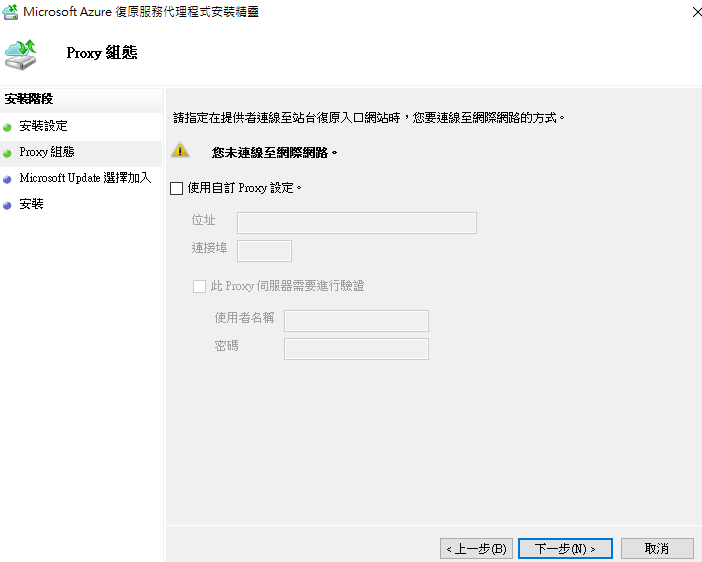Image resolution: width=702 pixels, height=562 pixels.
Task: Click the 上一步(B) back button
Action: (x=477, y=549)
